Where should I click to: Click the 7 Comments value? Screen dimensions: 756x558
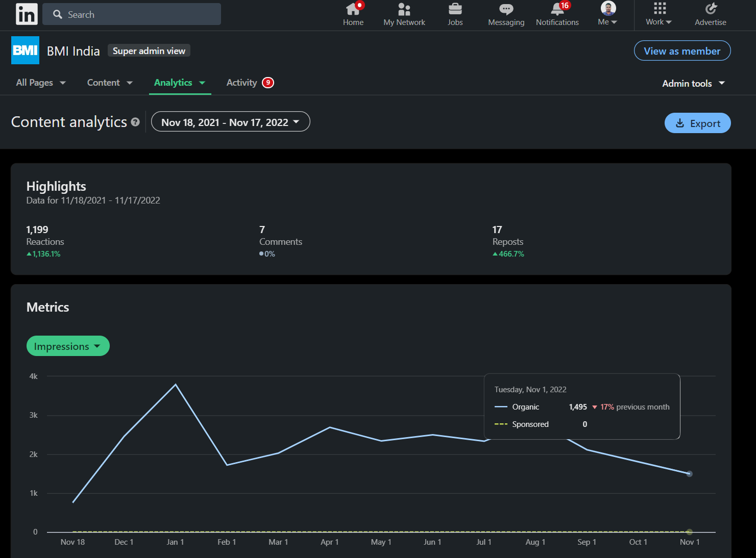pos(262,230)
